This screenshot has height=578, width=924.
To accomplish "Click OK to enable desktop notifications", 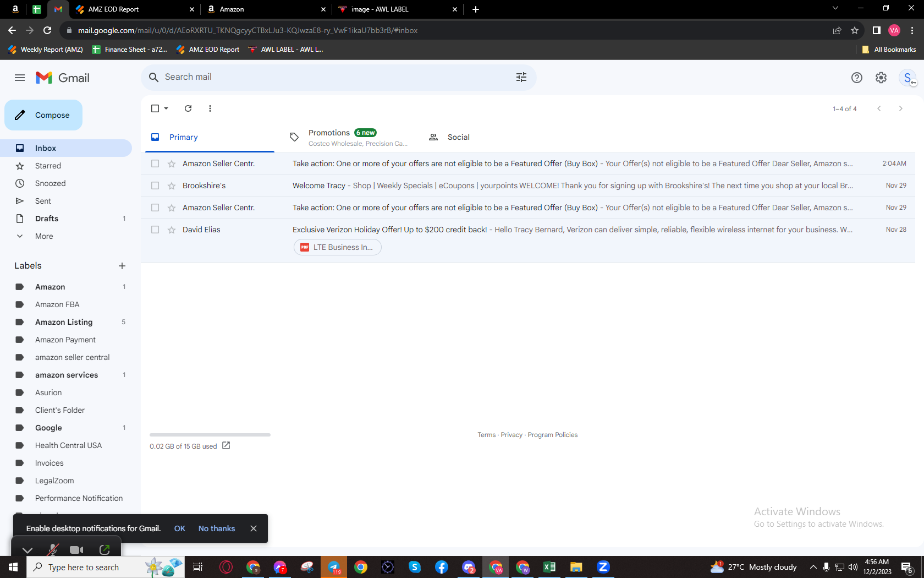I will (180, 528).
